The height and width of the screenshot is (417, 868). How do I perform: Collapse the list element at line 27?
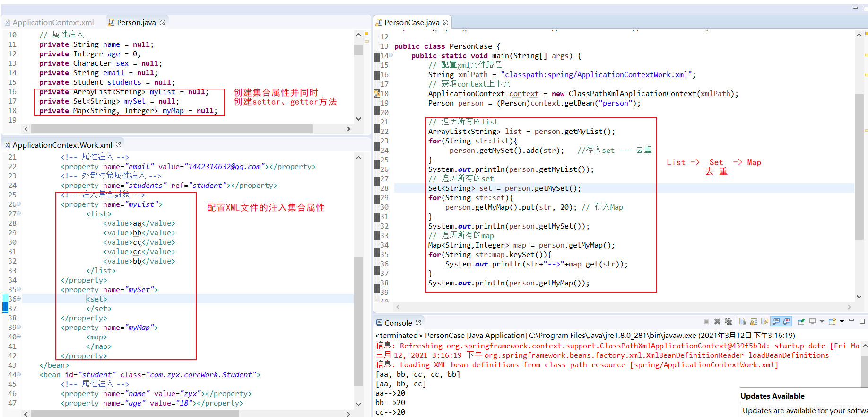[x=19, y=213]
